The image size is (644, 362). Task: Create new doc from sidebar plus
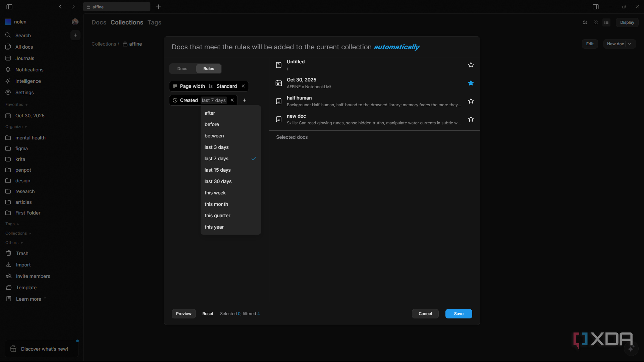75,35
